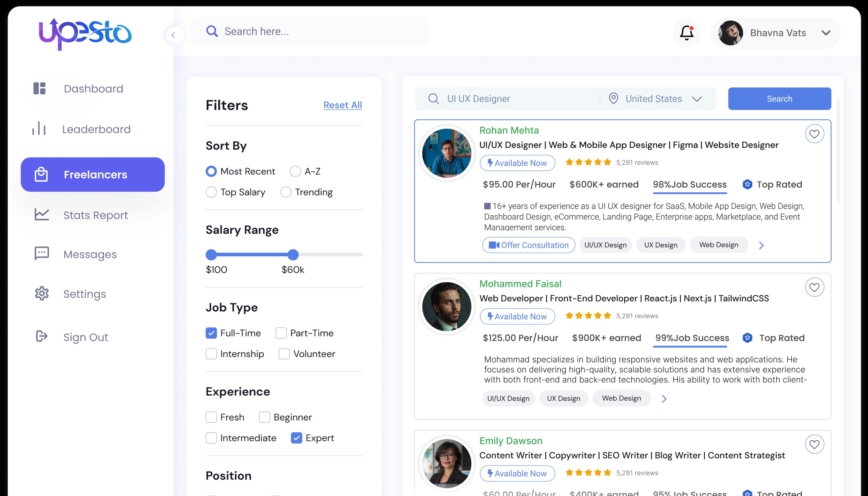
Task: Click the magnifier icon in UI UX Designer field
Action: point(433,99)
